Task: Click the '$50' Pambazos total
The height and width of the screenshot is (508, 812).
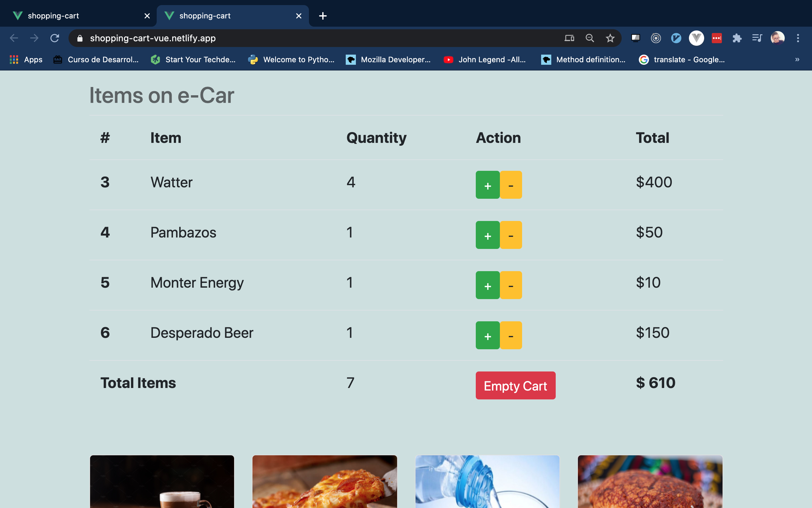Action: tap(649, 232)
